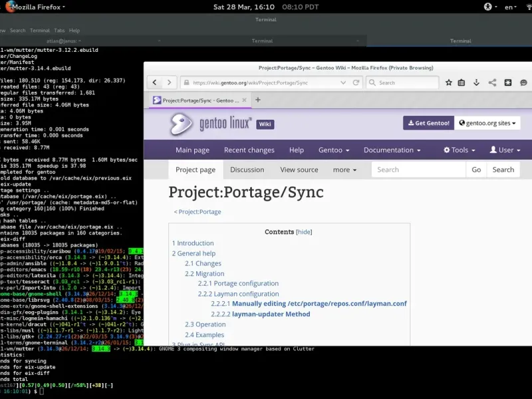
Task: Open the downloads arrow icon
Action: 477,82
